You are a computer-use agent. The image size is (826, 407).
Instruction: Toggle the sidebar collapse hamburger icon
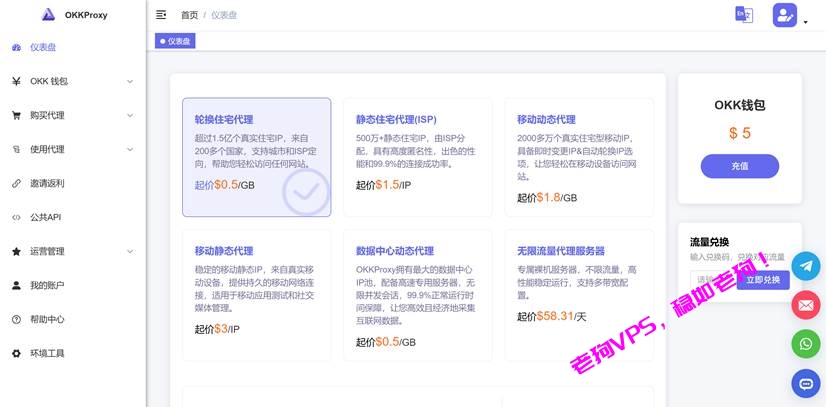[x=161, y=15]
